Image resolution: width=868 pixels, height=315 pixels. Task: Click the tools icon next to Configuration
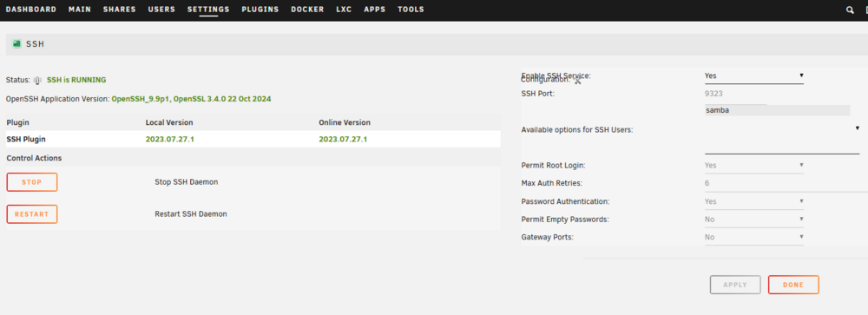click(x=577, y=81)
